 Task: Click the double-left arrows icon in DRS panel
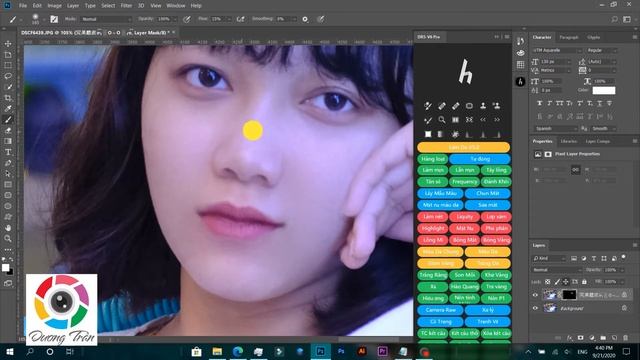tap(483, 120)
